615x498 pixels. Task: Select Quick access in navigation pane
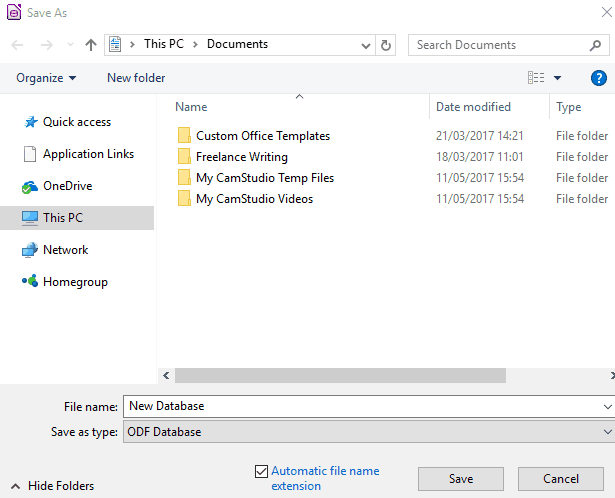click(x=77, y=122)
